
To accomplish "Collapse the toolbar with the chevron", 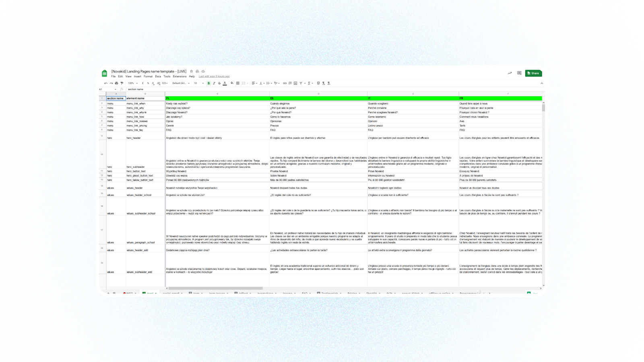I will click(542, 83).
